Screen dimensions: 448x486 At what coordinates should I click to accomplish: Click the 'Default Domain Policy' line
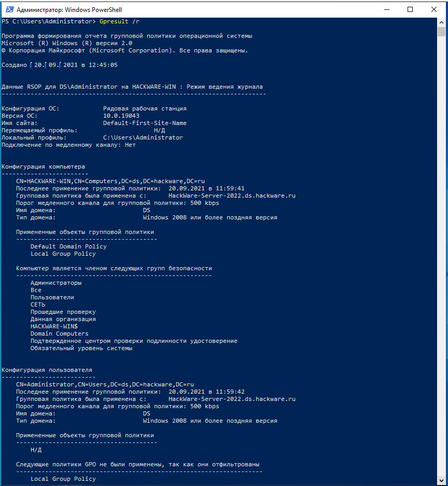pyautogui.click(x=68, y=246)
